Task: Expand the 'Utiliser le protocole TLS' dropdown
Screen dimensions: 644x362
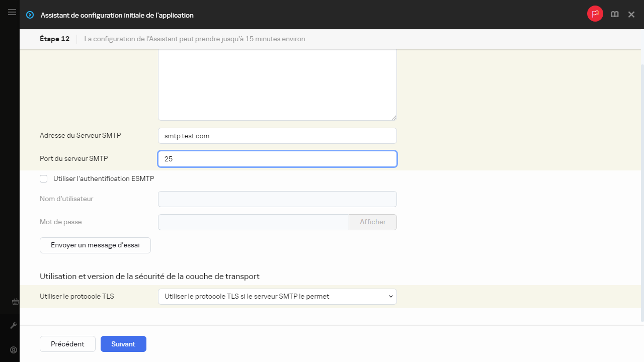Action: click(x=277, y=297)
